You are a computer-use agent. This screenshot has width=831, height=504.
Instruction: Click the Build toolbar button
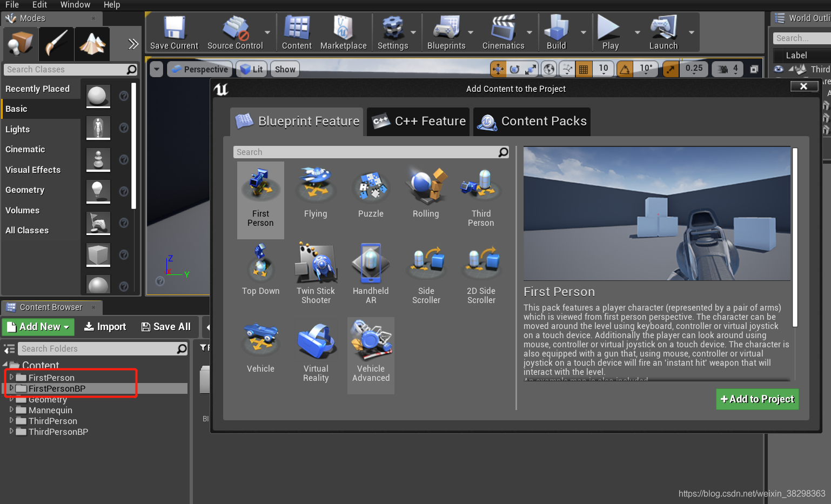(556, 33)
